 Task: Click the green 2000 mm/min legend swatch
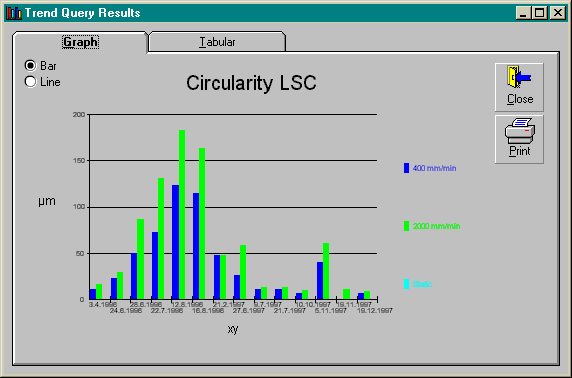click(406, 226)
